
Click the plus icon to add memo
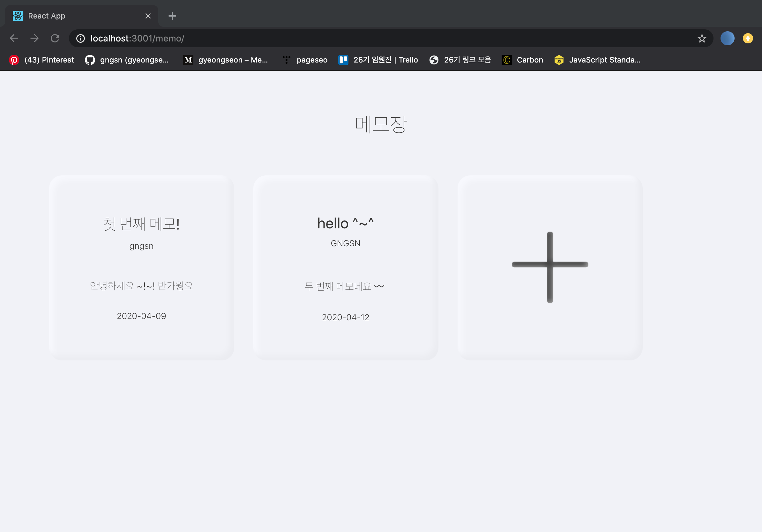pyautogui.click(x=549, y=267)
